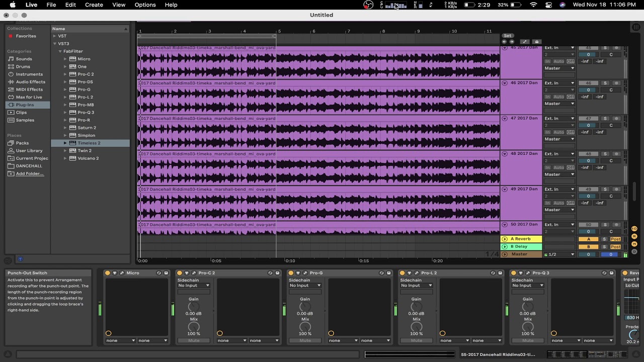Open the File menu
The width and height of the screenshot is (644, 362).
pos(51,5)
